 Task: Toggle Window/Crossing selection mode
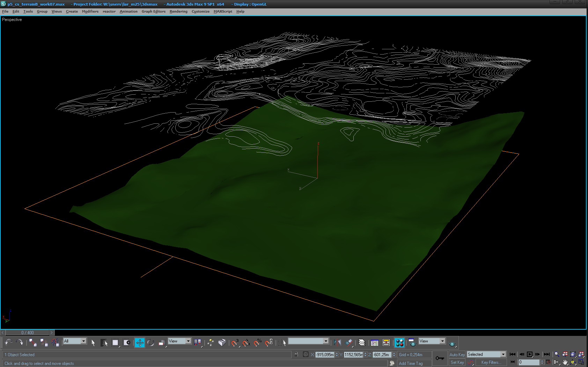click(x=126, y=343)
